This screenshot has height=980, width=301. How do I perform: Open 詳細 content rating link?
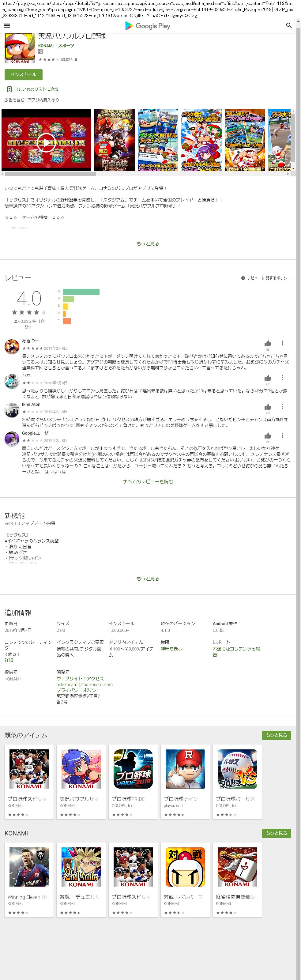pos(9,661)
